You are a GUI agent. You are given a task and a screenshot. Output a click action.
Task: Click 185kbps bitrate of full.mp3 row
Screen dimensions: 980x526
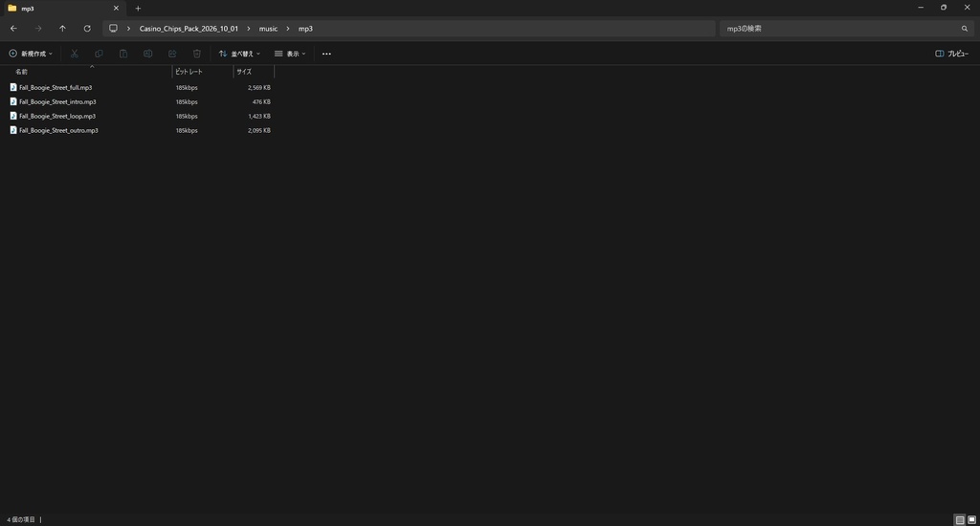click(187, 87)
